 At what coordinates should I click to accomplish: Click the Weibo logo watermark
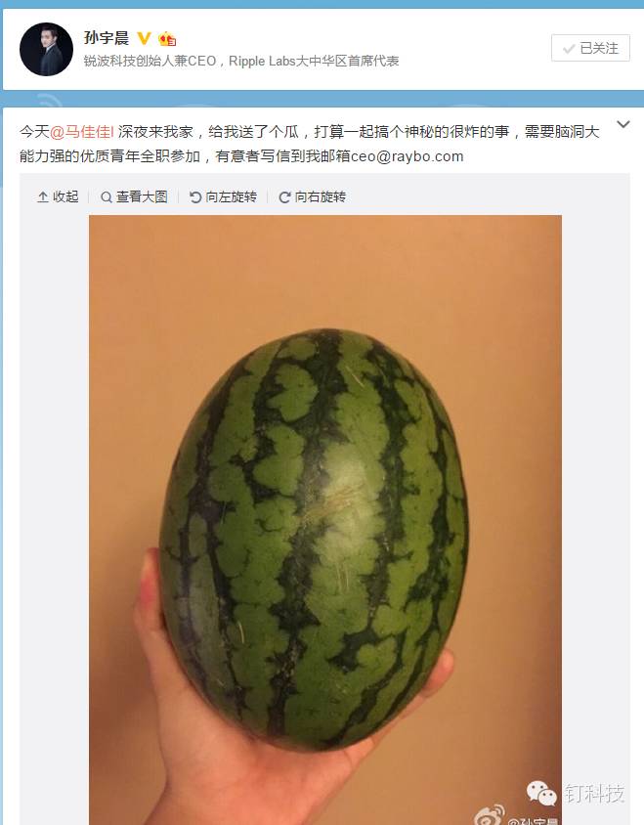489,815
